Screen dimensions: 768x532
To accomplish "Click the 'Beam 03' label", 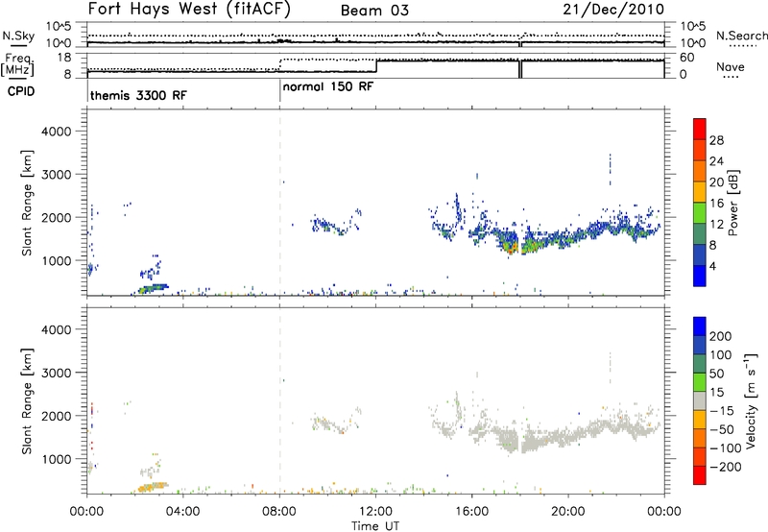I will (x=374, y=11).
